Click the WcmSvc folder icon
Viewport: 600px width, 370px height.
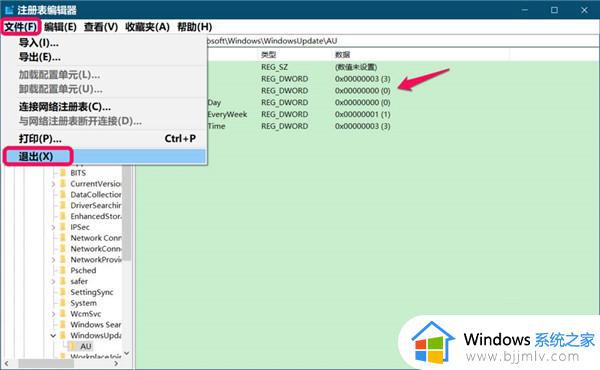click(x=63, y=314)
